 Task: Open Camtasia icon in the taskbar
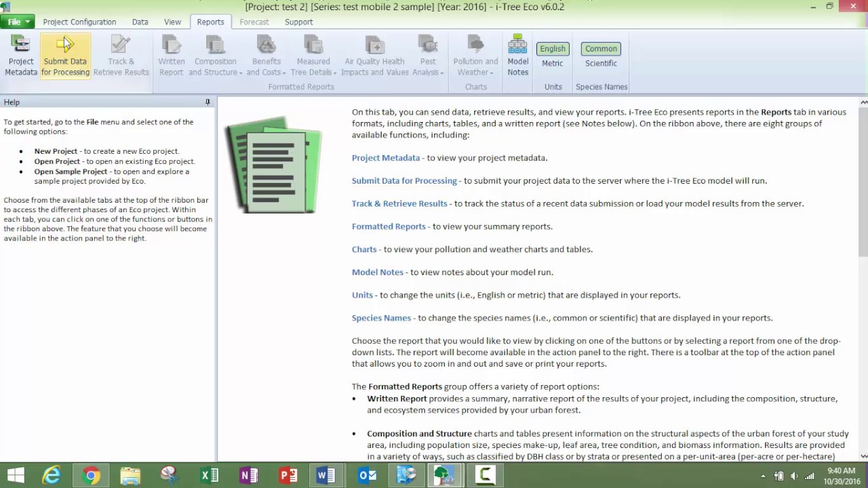pyautogui.click(x=485, y=475)
